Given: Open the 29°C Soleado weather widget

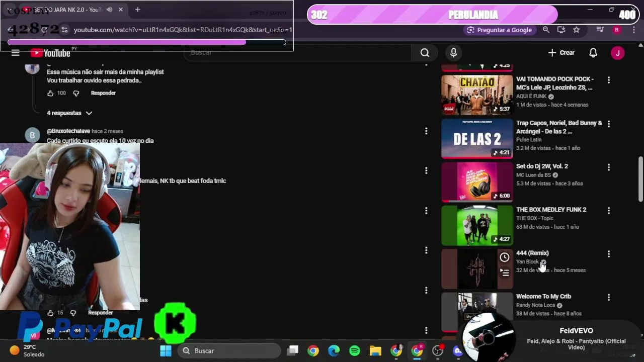Looking at the screenshot, I should tap(28, 350).
